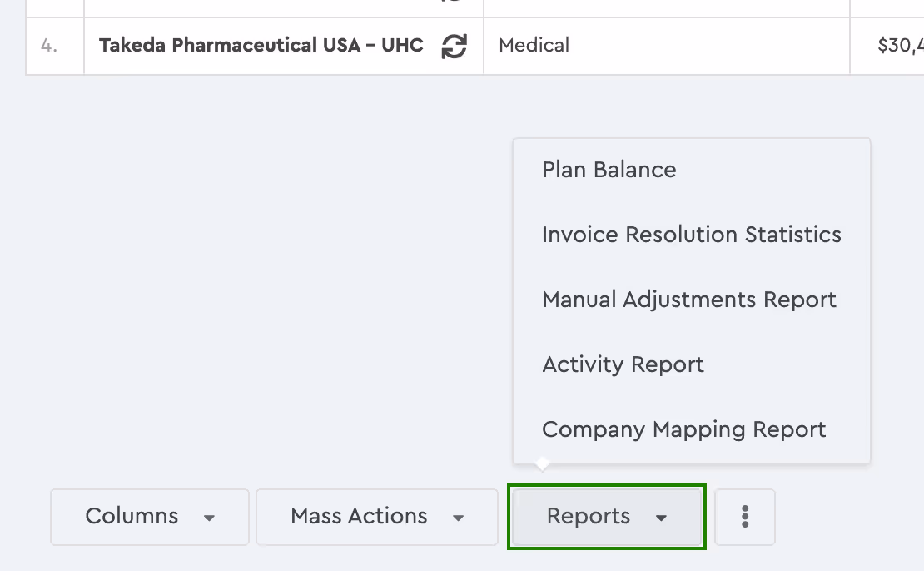Click the Mass Actions caret arrow
924x575 pixels.
(458, 518)
